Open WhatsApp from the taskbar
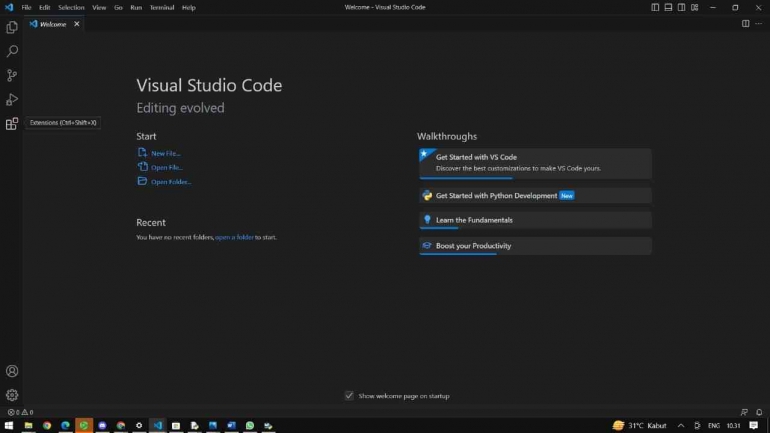Image resolution: width=770 pixels, height=433 pixels. (x=250, y=426)
